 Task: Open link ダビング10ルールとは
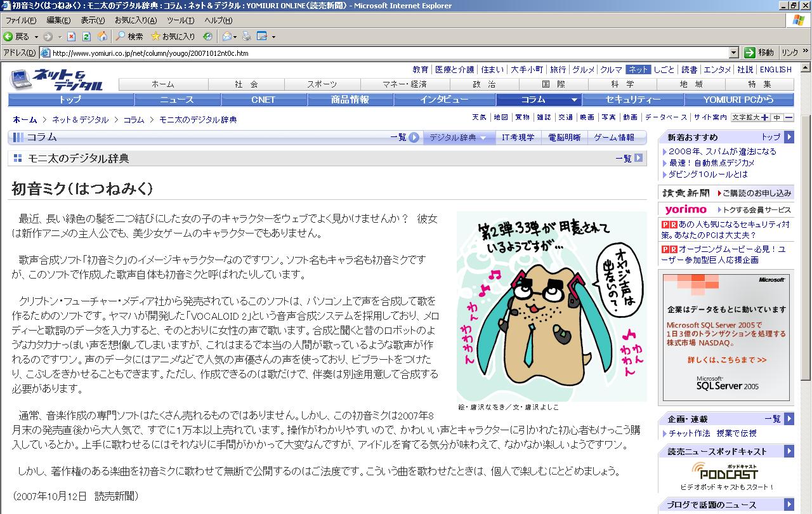click(708, 174)
